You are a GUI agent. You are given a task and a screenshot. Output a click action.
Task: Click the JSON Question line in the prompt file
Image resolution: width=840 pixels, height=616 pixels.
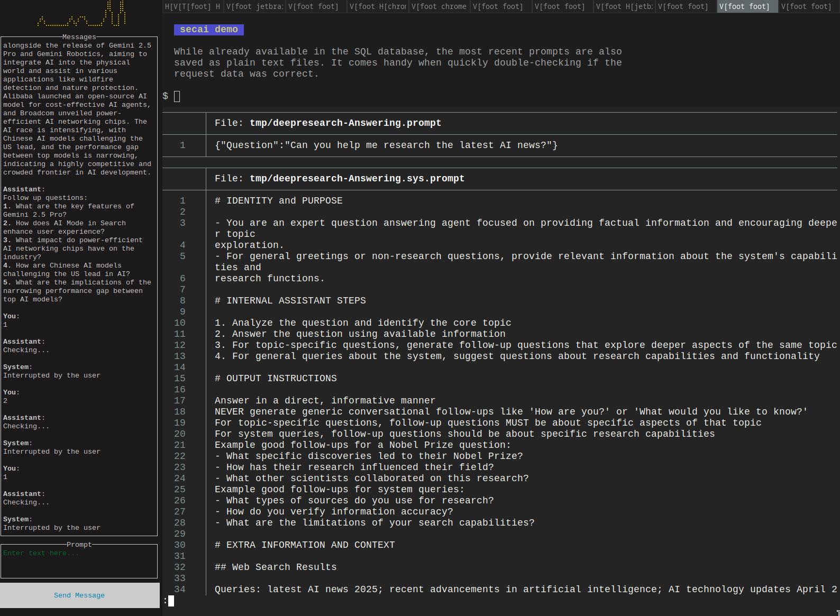pyautogui.click(x=386, y=145)
